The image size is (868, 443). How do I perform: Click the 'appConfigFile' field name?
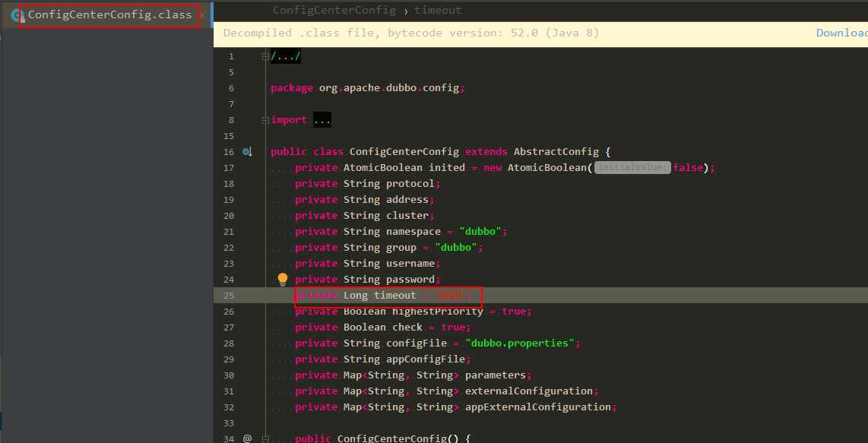[x=426, y=359]
